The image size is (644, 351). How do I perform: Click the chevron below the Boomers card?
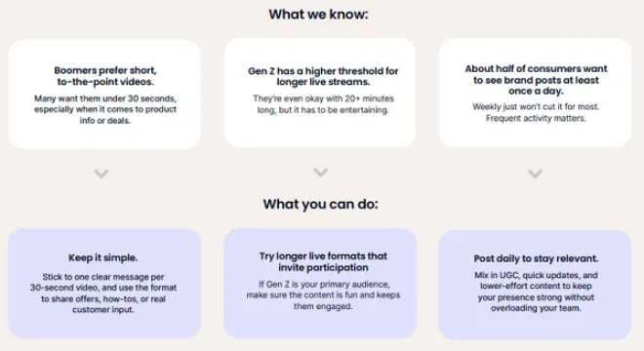[x=101, y=174]
